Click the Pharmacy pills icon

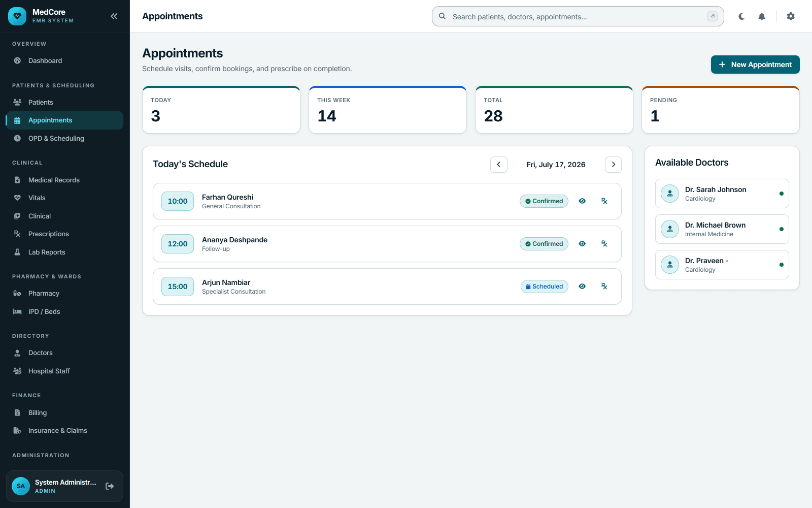coord(17,293)
